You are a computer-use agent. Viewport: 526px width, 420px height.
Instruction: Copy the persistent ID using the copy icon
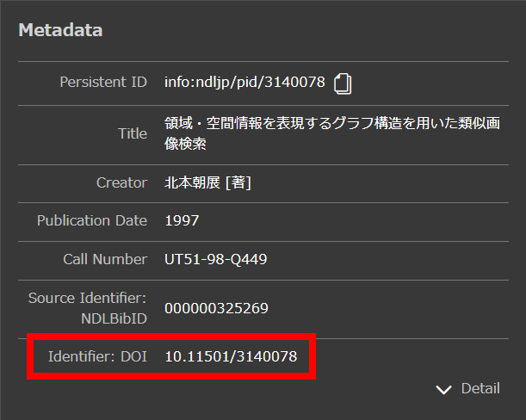click(343, 83)
